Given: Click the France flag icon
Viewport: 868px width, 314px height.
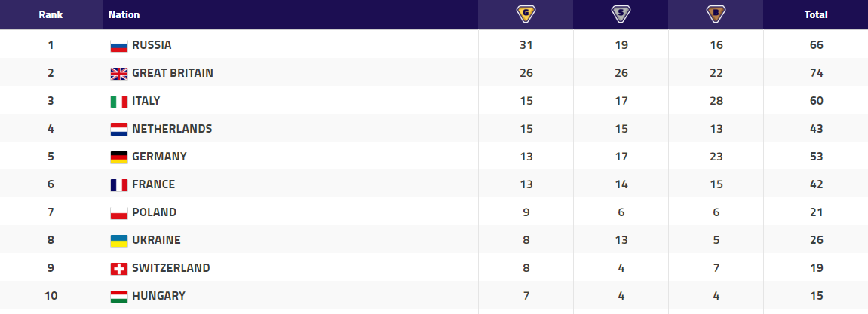Looking at the screenshot, I should tap(119, 185).
